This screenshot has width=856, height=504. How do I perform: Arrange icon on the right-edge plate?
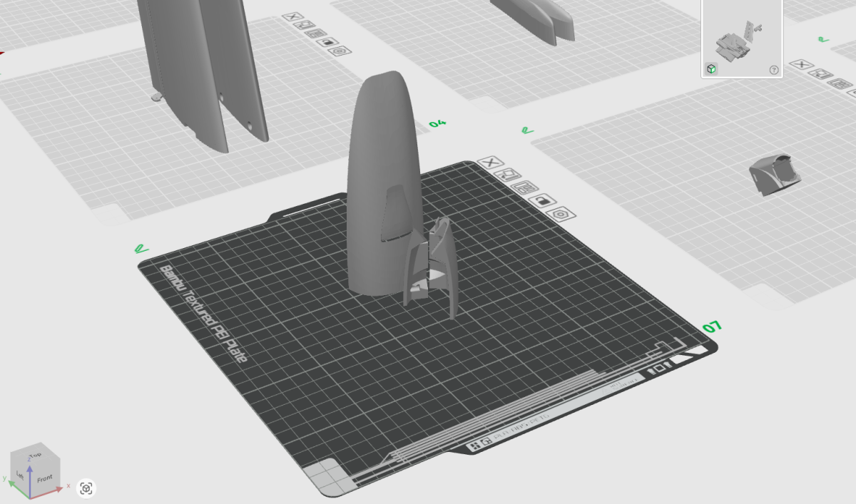pyautogui.click(x=842, y=83)
